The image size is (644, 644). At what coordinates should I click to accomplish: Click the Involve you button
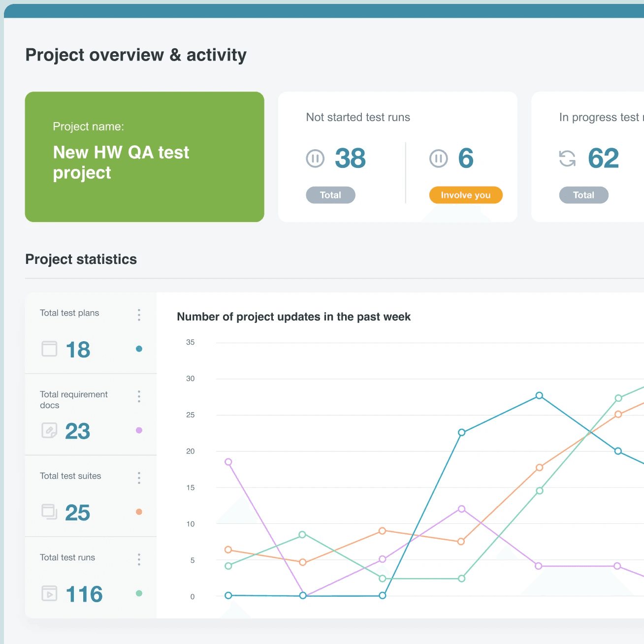coord(465,195)
